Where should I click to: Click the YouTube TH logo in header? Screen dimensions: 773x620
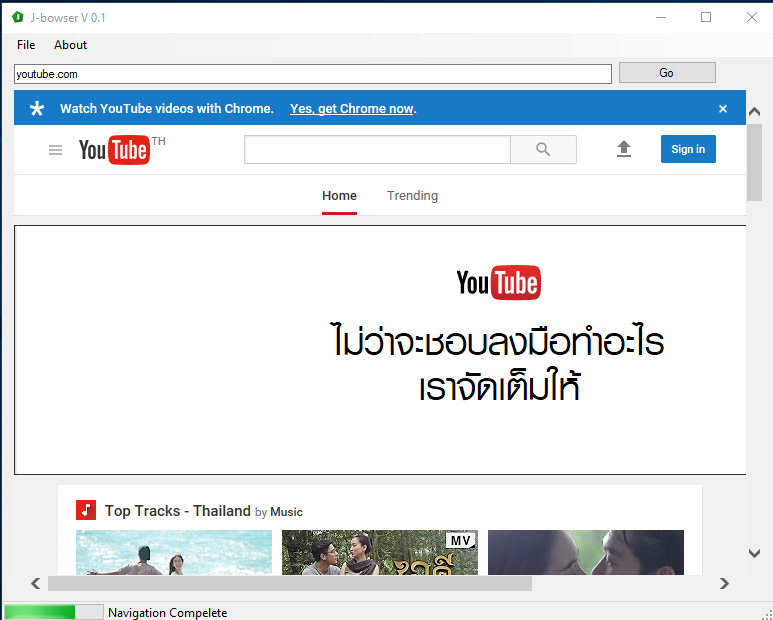tap(122, 149)
